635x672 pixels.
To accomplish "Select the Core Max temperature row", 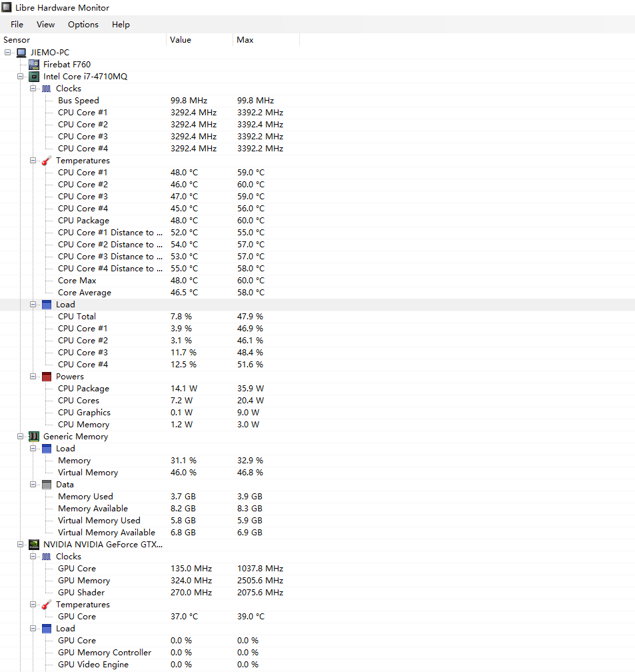I will click(x=317, y=281).
